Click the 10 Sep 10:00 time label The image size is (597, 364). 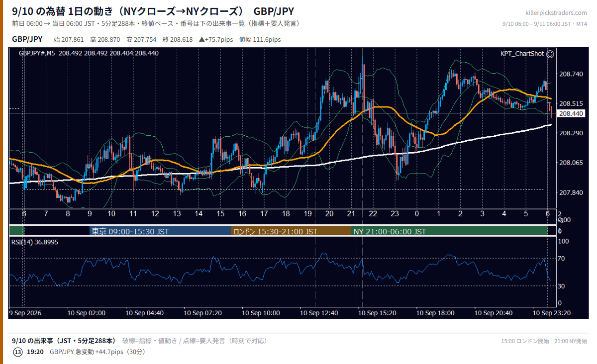tap(261, 313)
